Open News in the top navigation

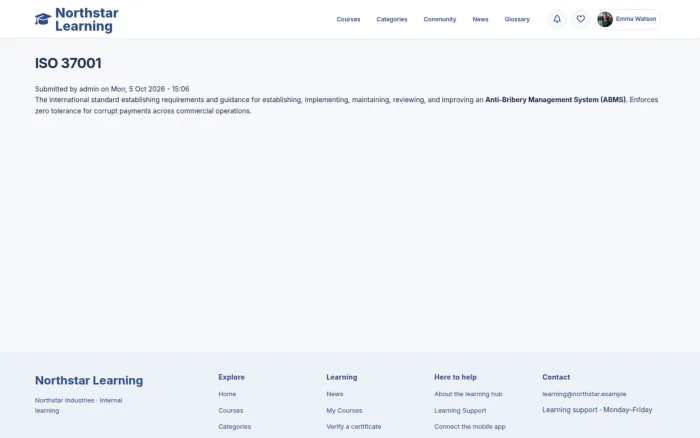(480, 19)
